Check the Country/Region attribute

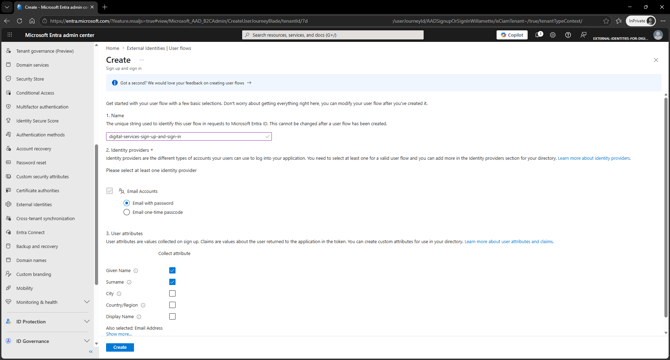point(172,305)
